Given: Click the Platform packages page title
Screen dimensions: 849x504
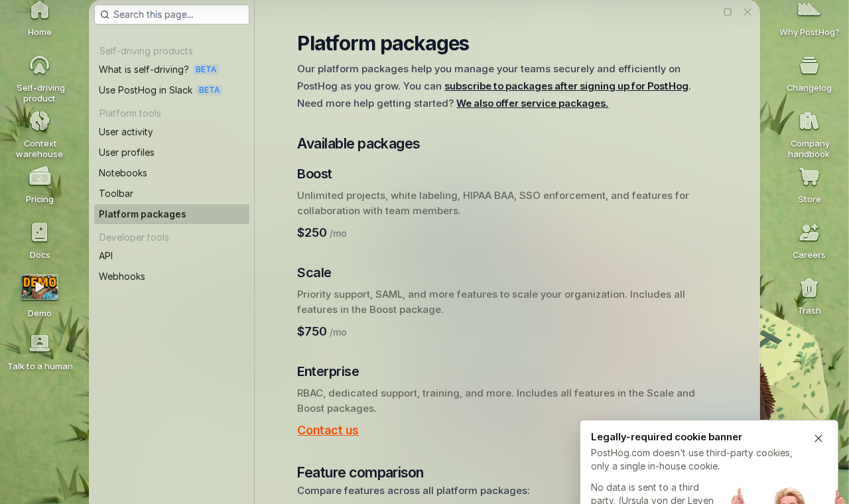Looking at the screenshot, I should [x=383, y=43].
